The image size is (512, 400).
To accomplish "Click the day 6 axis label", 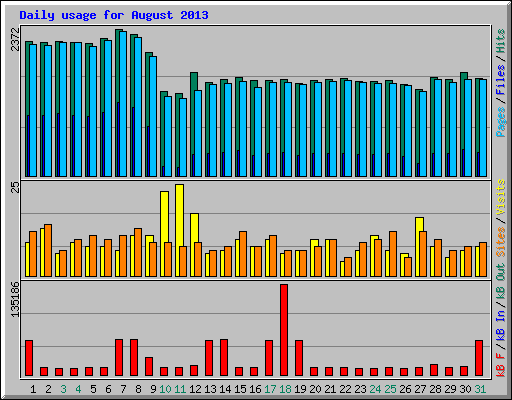I will tap(108, 389).
